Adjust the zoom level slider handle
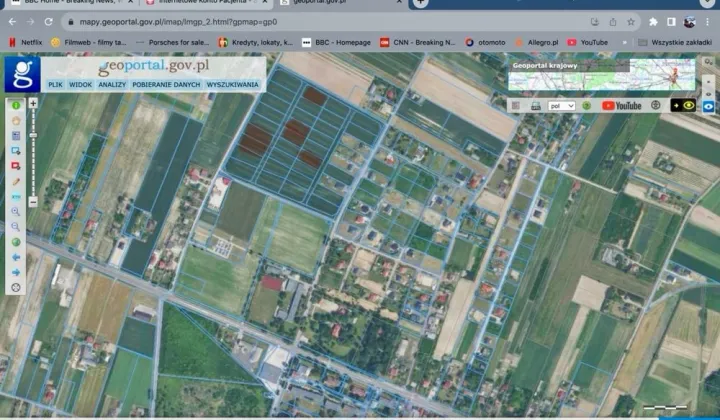This screenshot has width=720, height=420. (33, 135)
